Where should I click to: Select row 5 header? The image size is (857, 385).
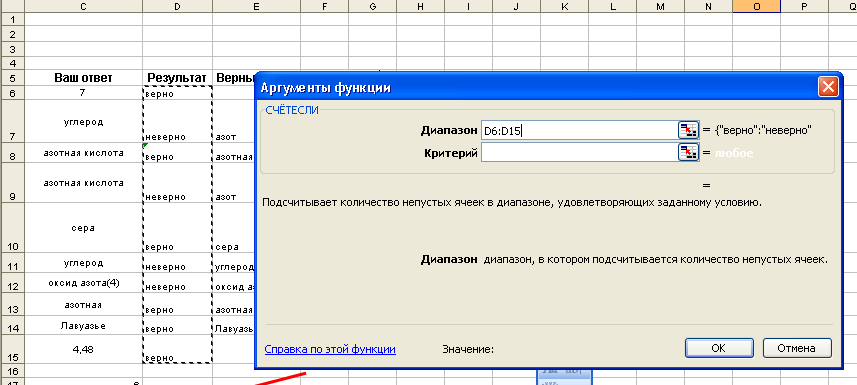12,78
